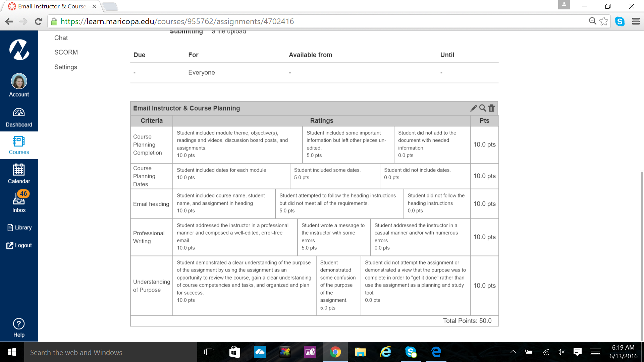Click the network wifi tray icon

546,352
